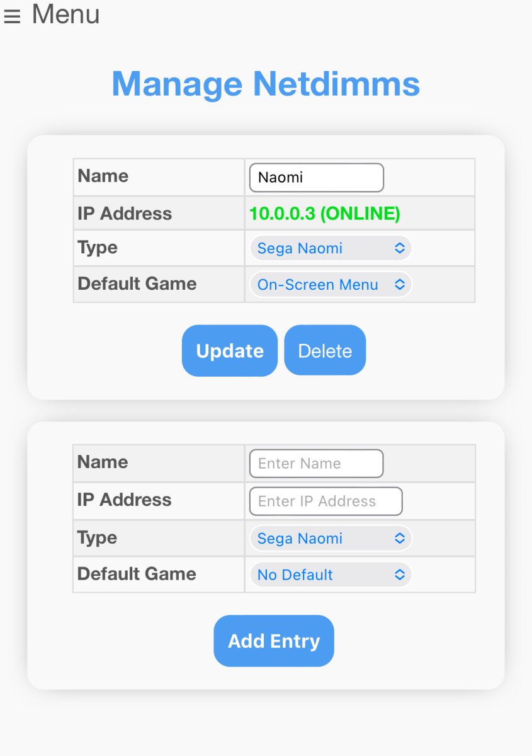Open the On-Screen Menu default game dropdown
This screenshot has width=532, height=756.
pyautogui.click(x=331, y=284)
